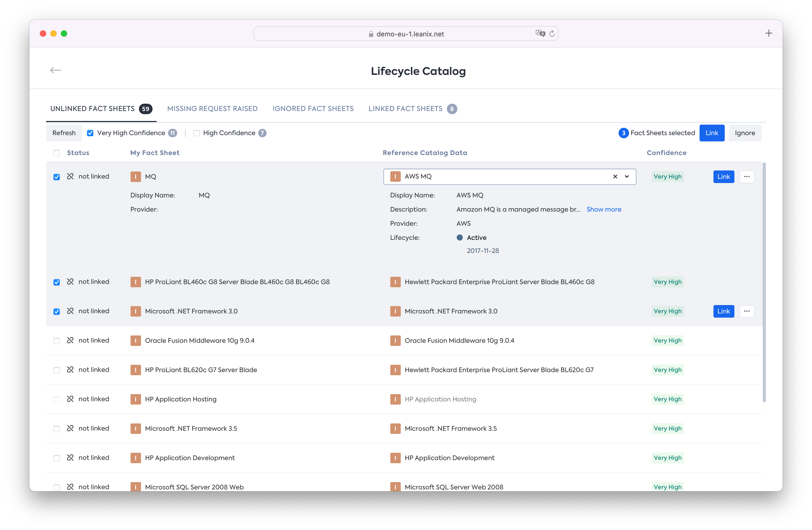Click orange icon beside Microsoft .NET Framework 3.5 fact sheet
The width and height of the screenshot is (812, 530).
click(x=136, y=428)
